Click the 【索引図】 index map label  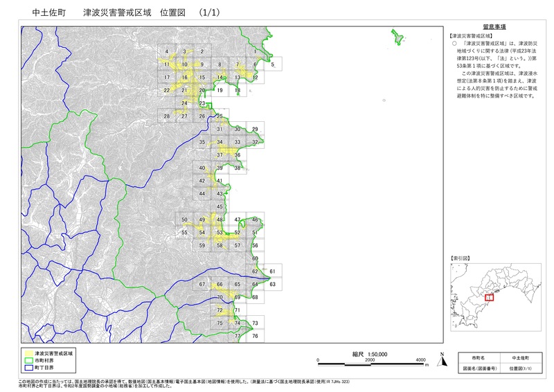click(460, 258)
